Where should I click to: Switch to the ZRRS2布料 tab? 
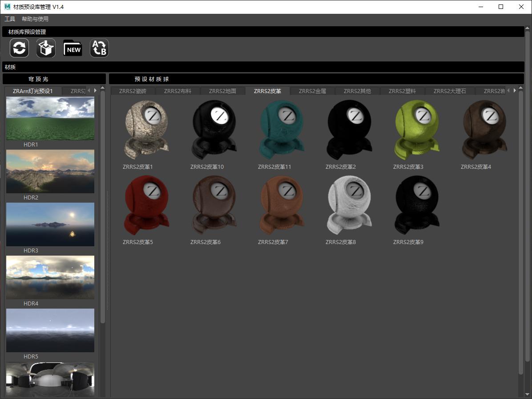177,91
